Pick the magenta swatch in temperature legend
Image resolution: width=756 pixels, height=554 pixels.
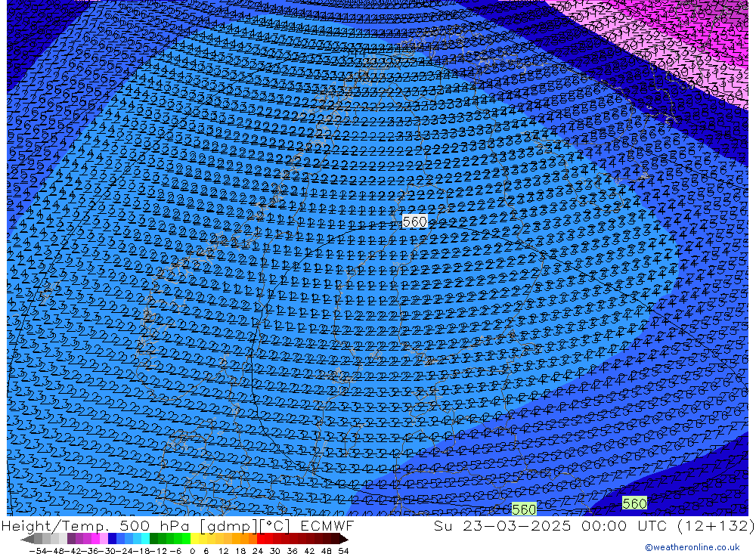pyautogui.click(x=95, y=539)
